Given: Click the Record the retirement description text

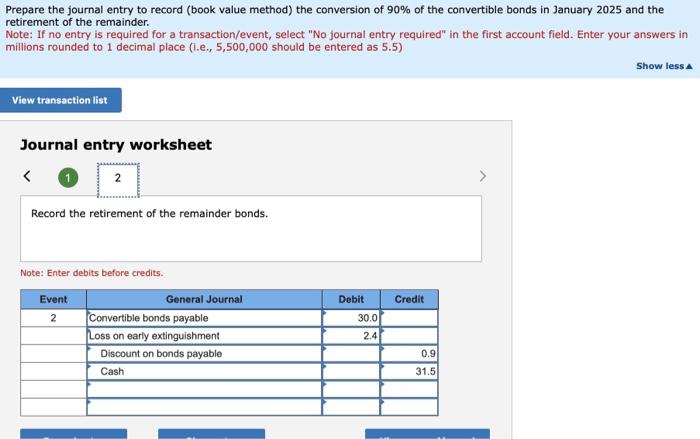Looking at the screenshot, I should point(150,213).
